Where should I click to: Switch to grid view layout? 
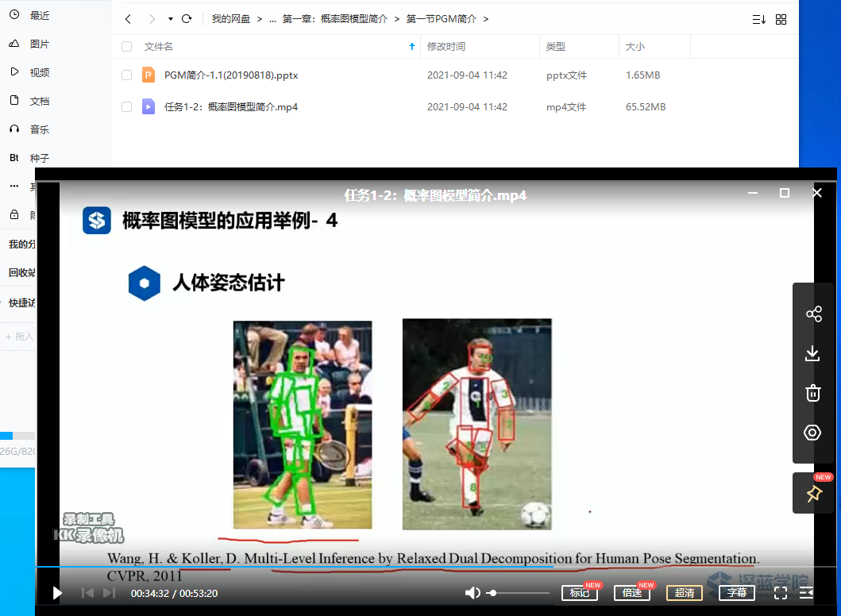click(781, 20)
